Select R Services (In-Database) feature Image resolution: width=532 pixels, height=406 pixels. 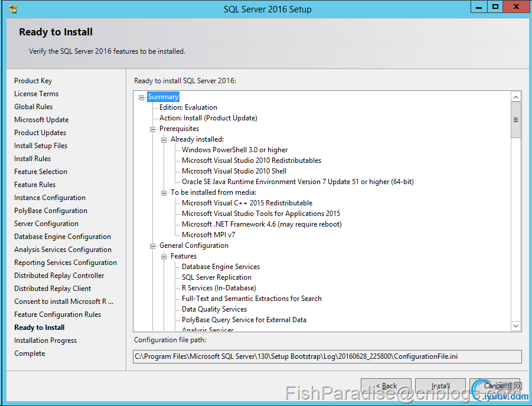coord(219,288)
